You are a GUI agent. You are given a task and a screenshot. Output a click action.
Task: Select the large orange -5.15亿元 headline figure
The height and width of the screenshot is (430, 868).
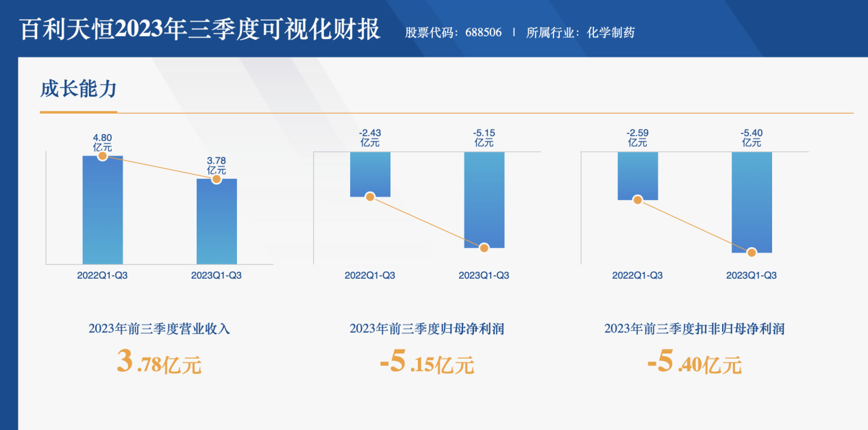[427, 363]
